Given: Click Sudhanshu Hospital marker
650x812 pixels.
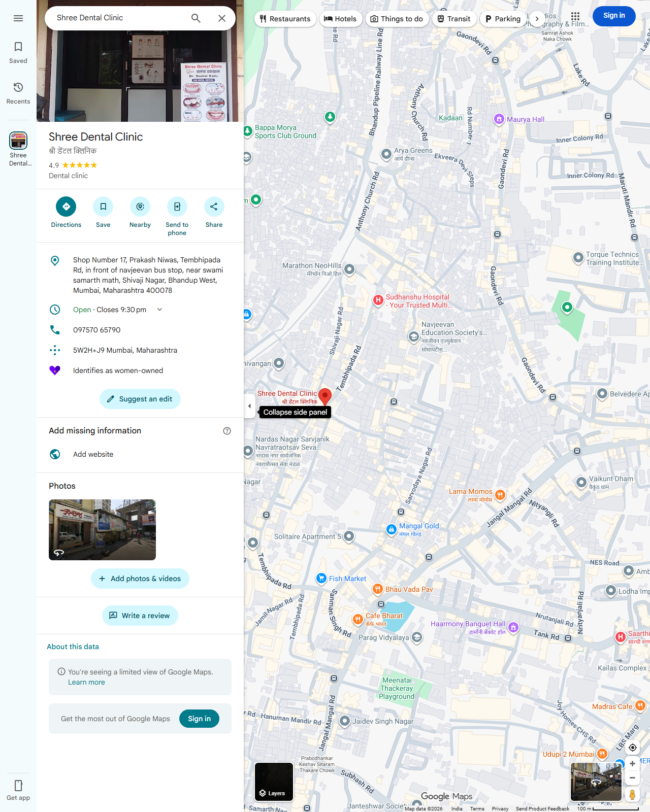Looking at the screenshot, I should point(378,300).
